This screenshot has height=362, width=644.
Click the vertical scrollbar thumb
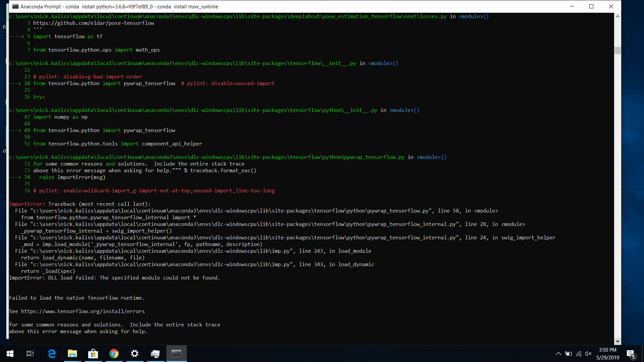[x=618, y=50]
